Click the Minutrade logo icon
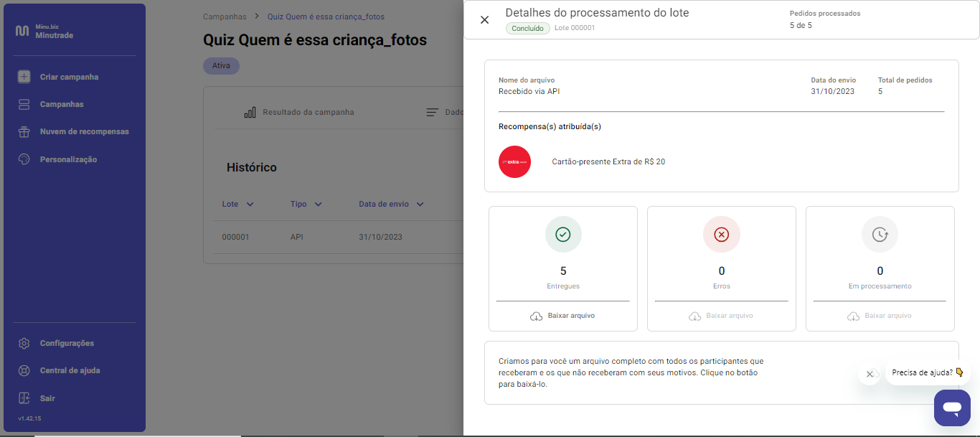The height and width of the screenshot is (437, 980). (x=22, y=31)
